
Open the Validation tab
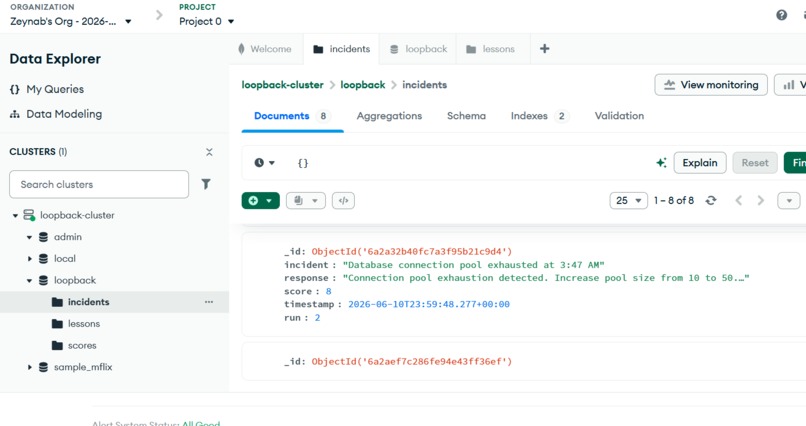point(619,116)
